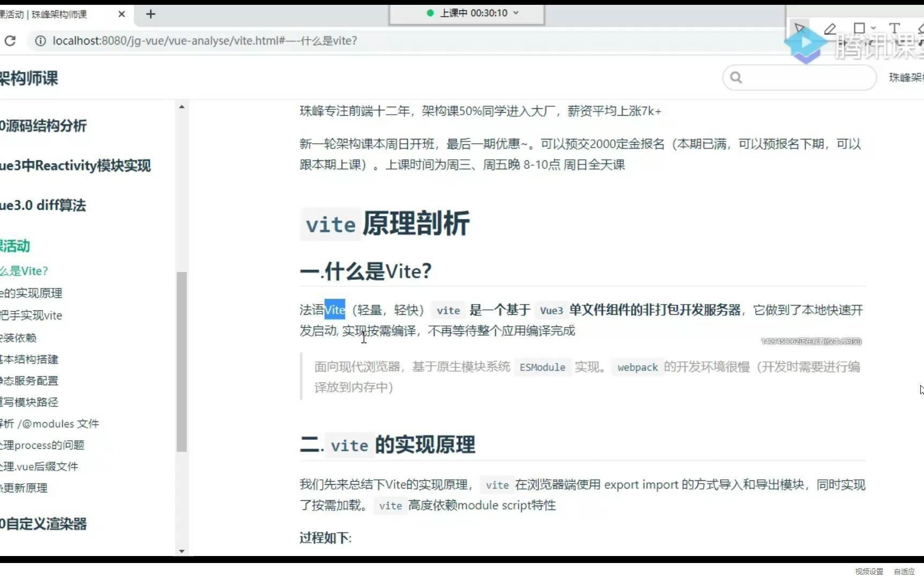Viewport: 924px width, 578px height.
Task: Click the site info icon in address bar
Action: coord(40,41)
